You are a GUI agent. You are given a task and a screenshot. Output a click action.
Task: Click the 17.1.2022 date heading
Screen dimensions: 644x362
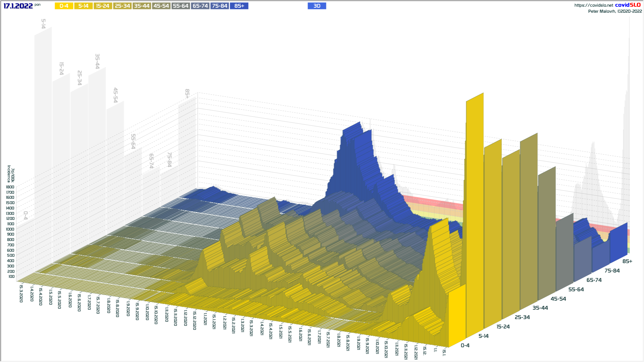(18, 6)
